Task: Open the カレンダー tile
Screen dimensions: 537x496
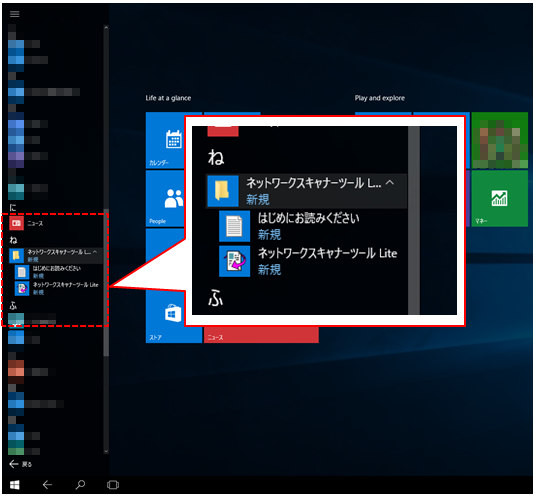Action: click(165, 140)
